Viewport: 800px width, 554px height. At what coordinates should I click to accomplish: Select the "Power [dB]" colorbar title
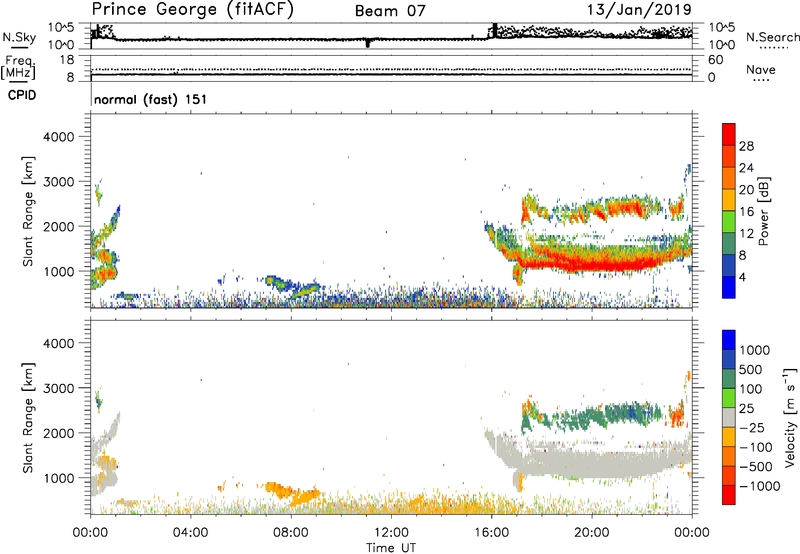764,211
